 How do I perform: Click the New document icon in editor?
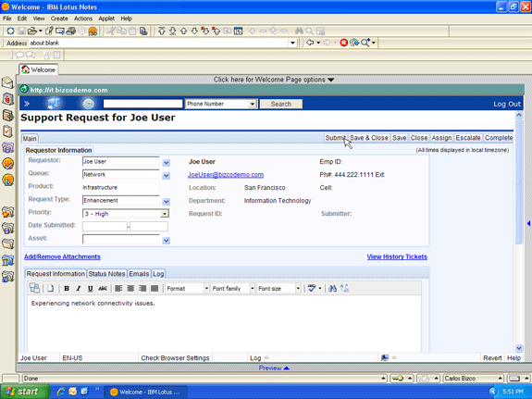[51, 289]
